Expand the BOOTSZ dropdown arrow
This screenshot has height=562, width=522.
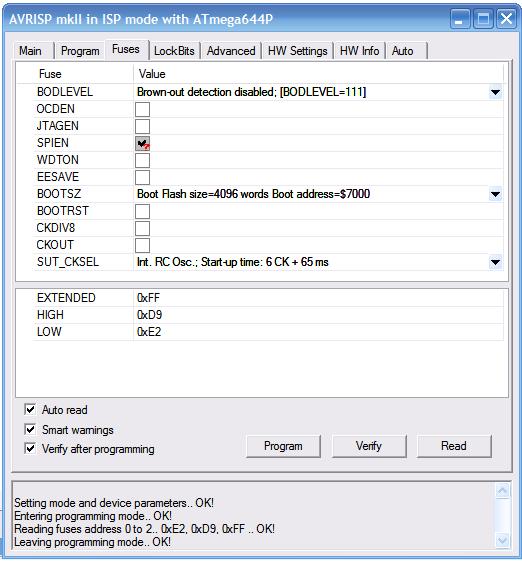tap(495, 194)
